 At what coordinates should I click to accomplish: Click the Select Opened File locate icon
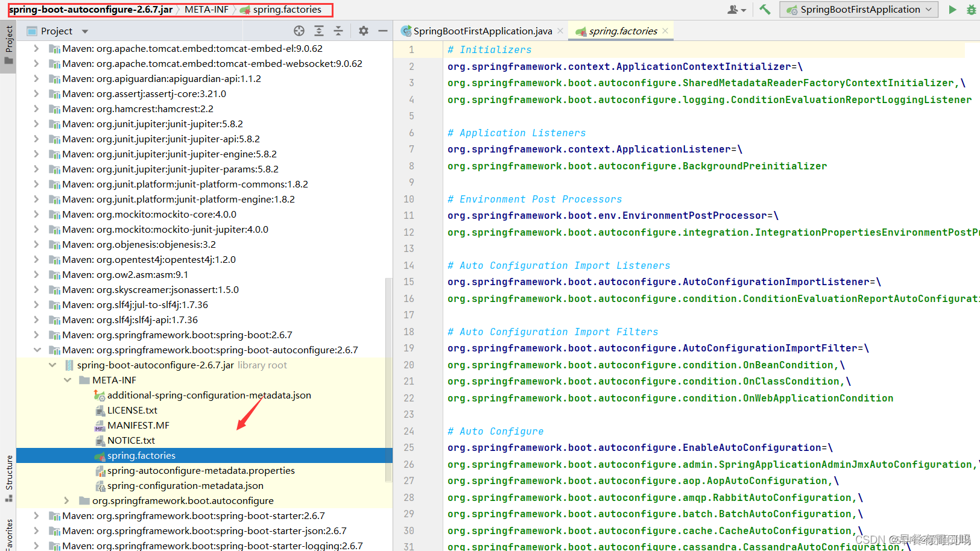299,31
